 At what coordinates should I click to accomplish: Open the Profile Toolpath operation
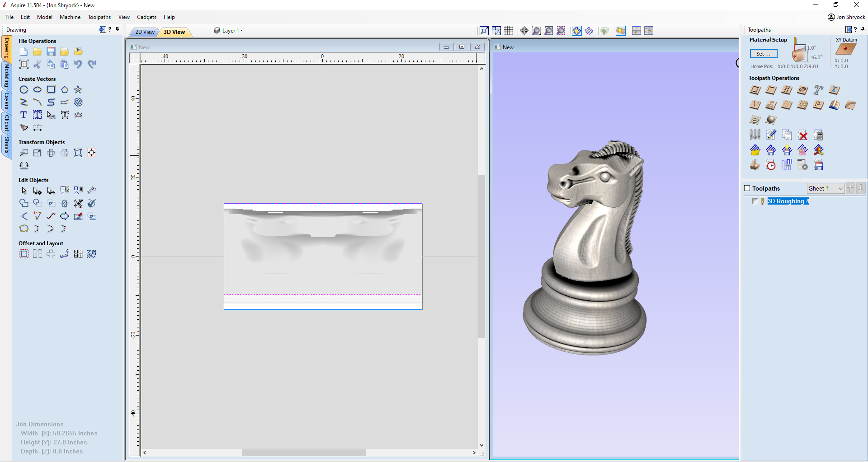tap(755, 90)
